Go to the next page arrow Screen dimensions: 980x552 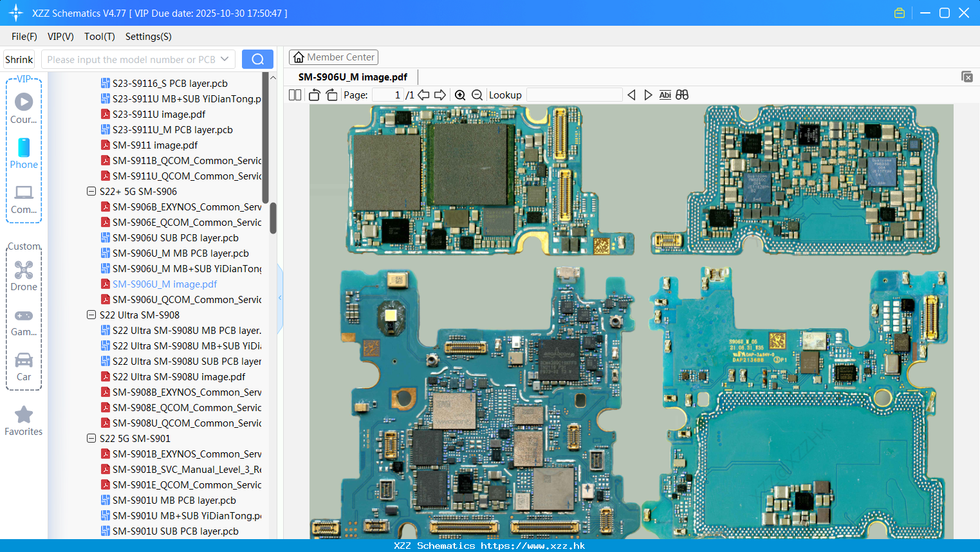click(x=440, y=95)
